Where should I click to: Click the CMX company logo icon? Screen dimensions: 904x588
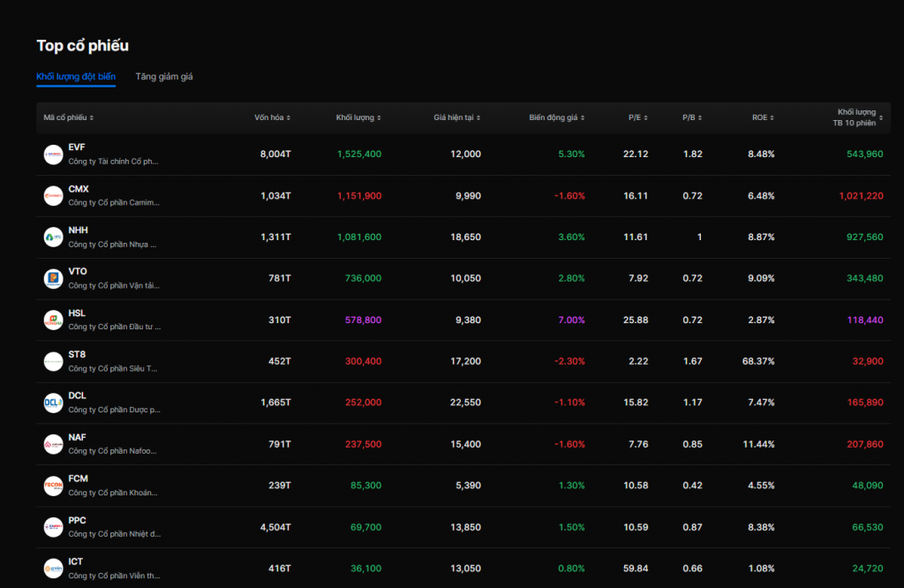pyautogui.click(x=53, y=196)
